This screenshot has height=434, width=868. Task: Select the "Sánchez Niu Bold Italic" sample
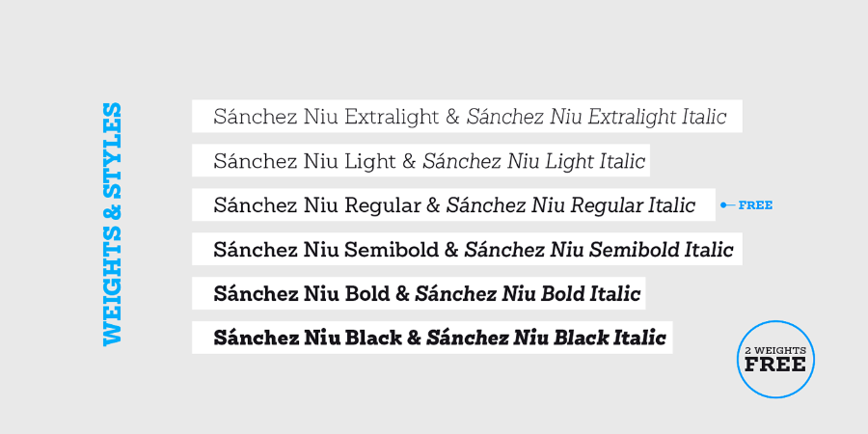coord(528,294)
